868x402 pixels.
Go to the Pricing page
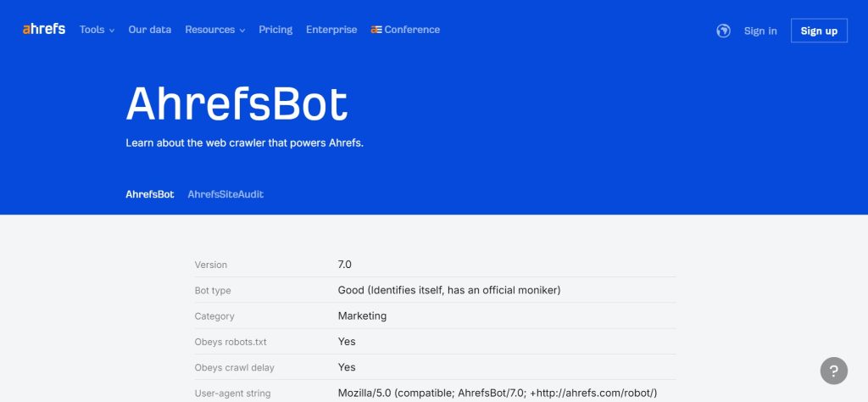point(275,30)
